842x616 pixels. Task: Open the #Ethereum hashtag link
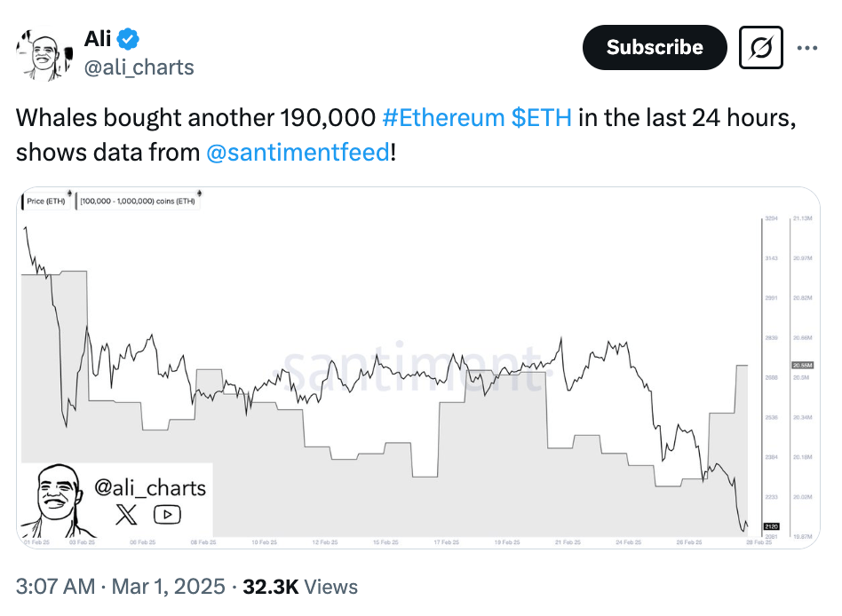(445, 117)
